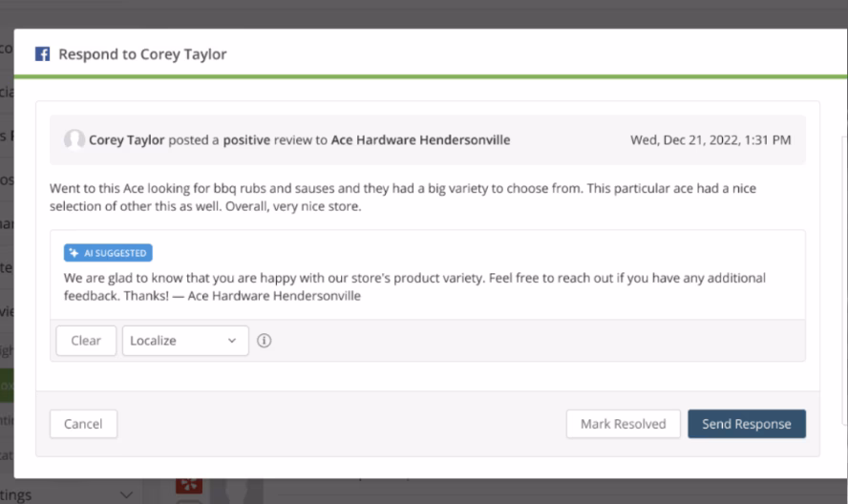The image size is (848, 504).
Task: Click the Ace Hardware Hendersonville location name
Action: tap(420, 140)
